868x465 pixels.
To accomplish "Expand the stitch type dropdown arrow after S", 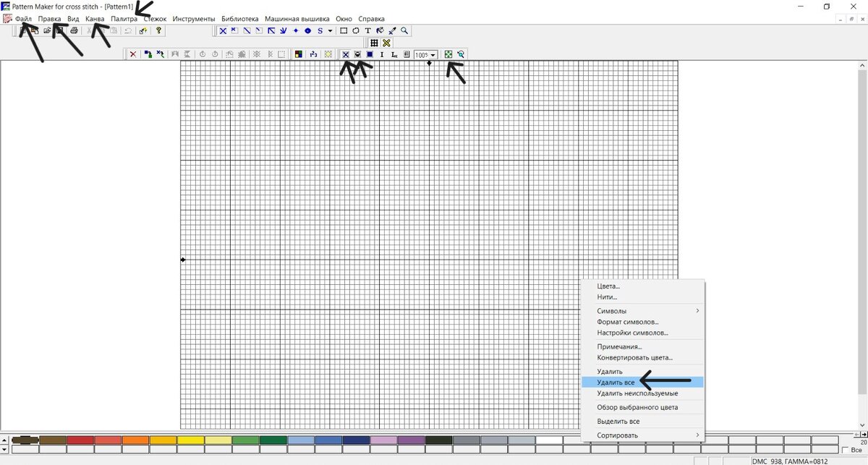I will click(x=331, y=31).
